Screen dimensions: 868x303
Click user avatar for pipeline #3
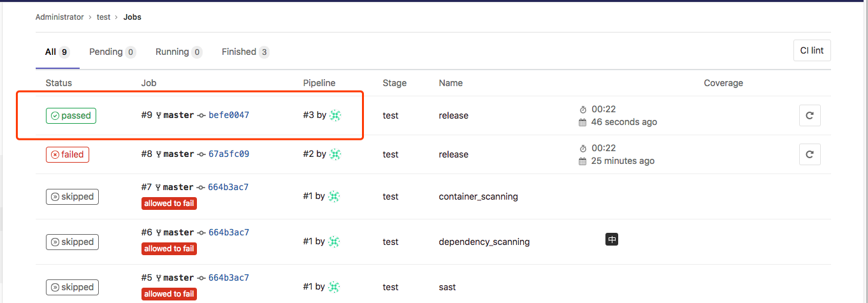[335, 115]
